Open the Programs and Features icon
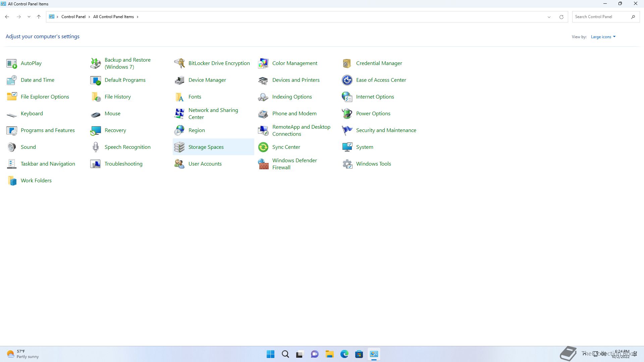This screenshot has width=644, height=362. tap(12, 130)
